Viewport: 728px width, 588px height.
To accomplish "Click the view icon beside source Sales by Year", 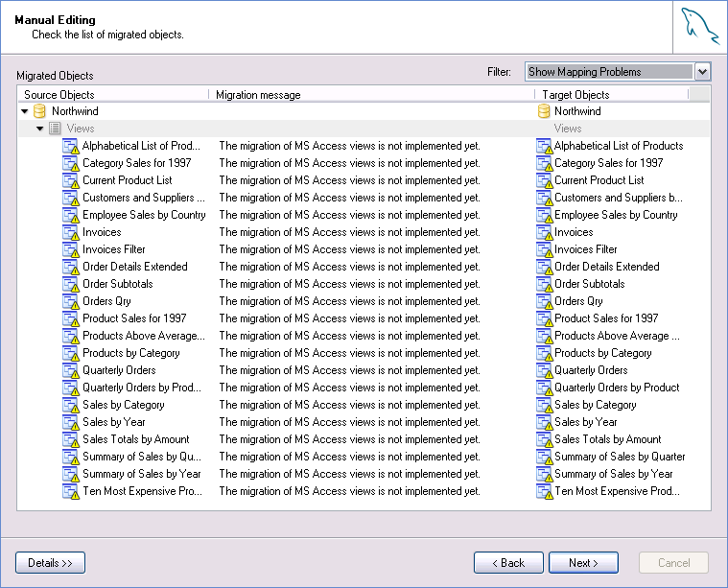I will pos(71,422).
